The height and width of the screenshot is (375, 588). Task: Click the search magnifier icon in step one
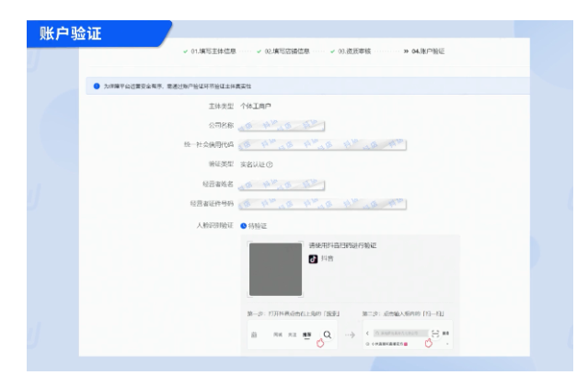coord(327,335)
